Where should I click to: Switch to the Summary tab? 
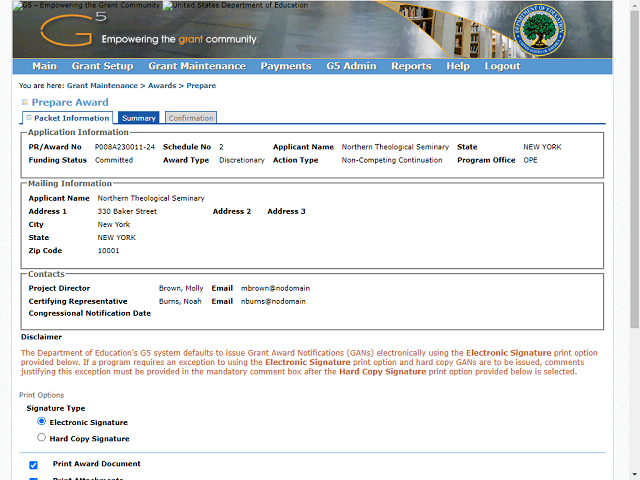tap(139, 118)
